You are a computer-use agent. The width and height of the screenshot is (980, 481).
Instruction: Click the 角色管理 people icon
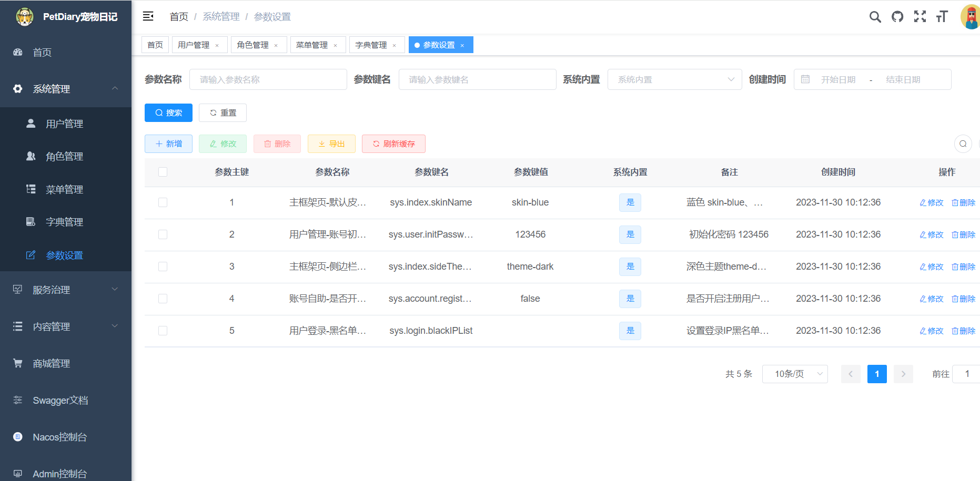[31, 156]
